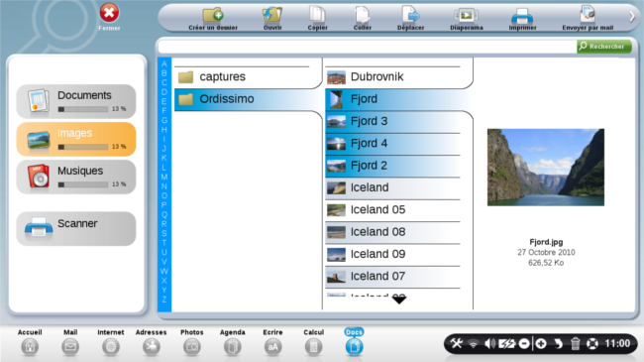Click the Images storage usage bar

pos(83,147)
